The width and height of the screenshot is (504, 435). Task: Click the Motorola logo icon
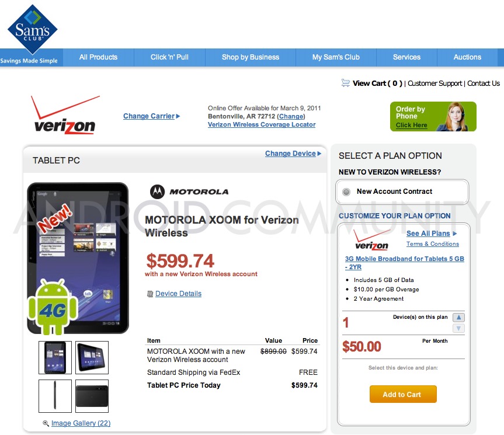(x=157, y=192)
